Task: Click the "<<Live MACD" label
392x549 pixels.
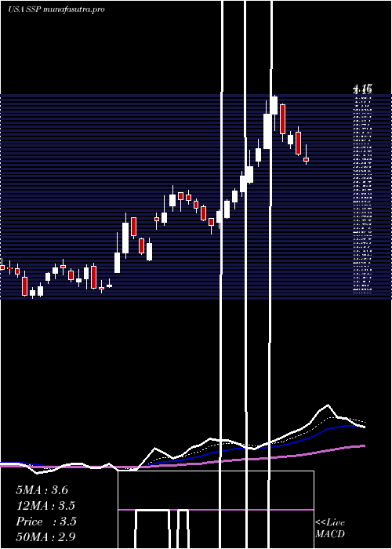Action: pyautogui.click(x=330, y=529)
